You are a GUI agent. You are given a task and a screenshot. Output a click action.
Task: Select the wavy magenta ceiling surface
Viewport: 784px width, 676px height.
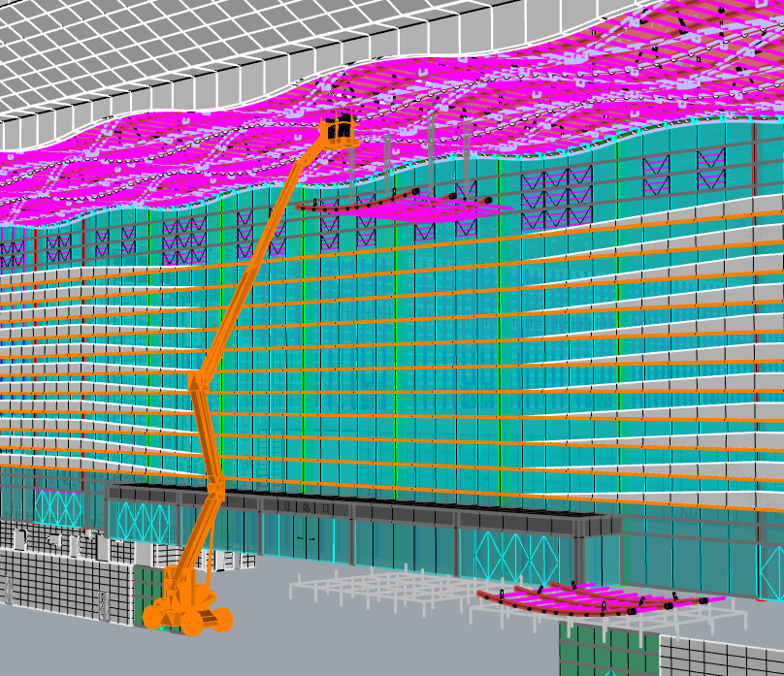click(194, 165)
